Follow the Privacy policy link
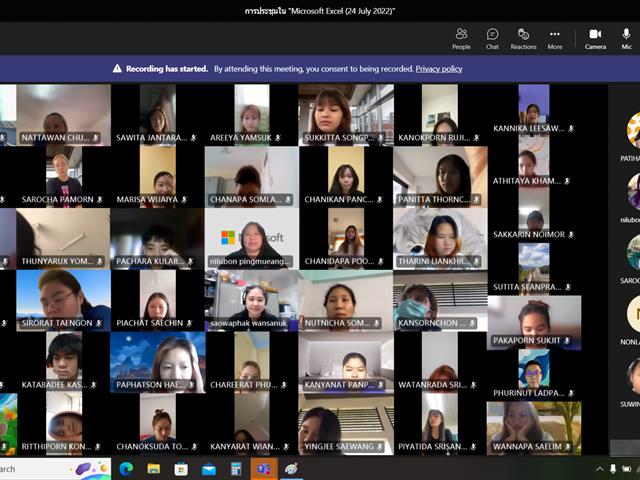The height and width of the screenshot is (480, 640). tap(439, 69)
